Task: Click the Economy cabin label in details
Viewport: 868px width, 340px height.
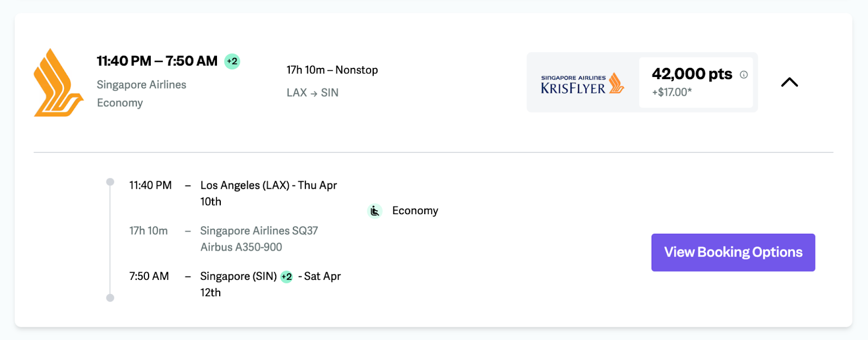Action: pos(415,211)
